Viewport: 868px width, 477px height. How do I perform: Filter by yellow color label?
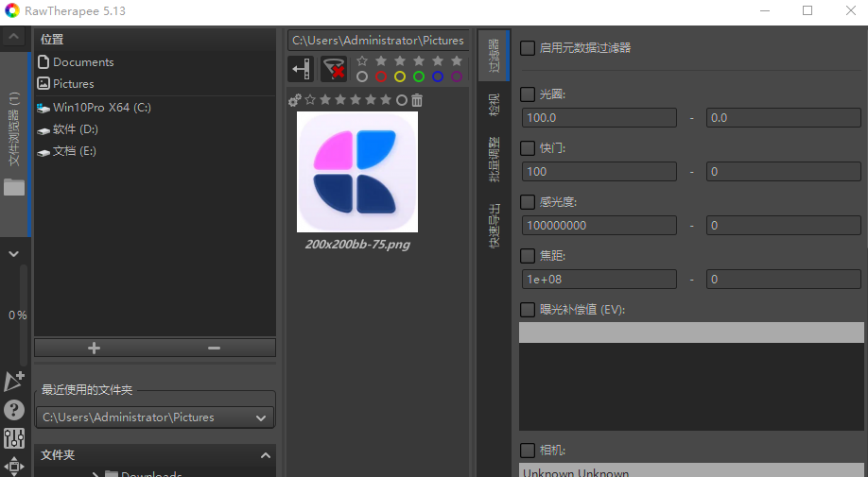click(x=400, y=77)
